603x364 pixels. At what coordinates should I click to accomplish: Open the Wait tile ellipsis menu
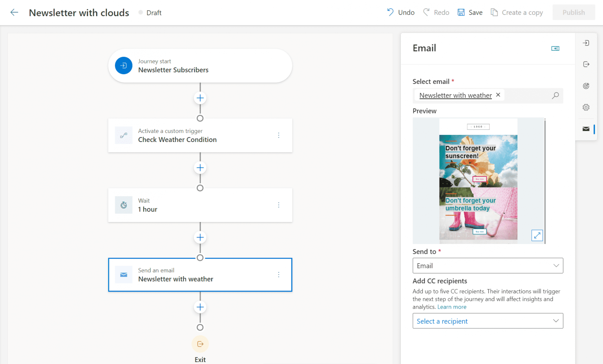pos(279,205)
